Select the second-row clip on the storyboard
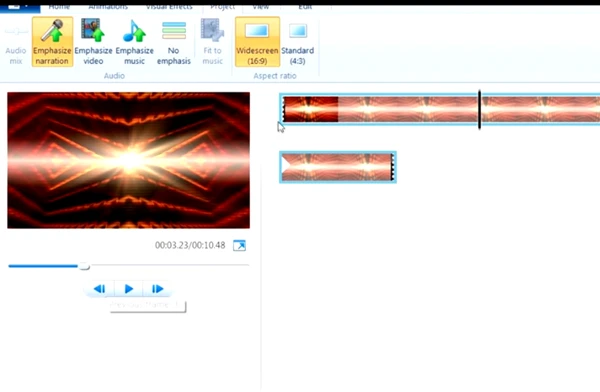Image resolution: width=600 pixels, height=392 pixels. tap(338, 167)
